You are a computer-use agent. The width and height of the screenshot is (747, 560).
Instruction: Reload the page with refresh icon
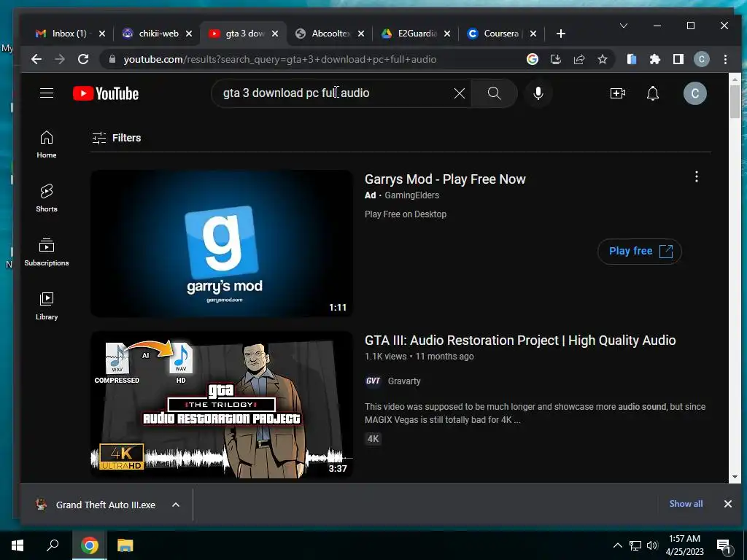click(x=83, y=59)
